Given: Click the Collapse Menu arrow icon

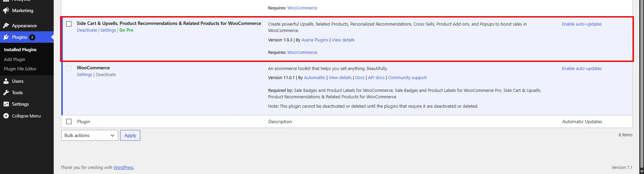Looking at the screenshot, I should [6, 116].
